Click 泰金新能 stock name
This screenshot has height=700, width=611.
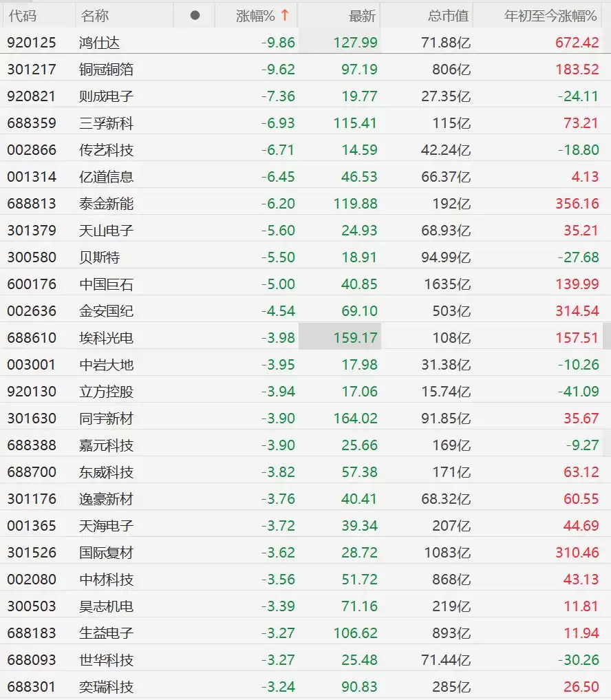click(x=106, y=204)
